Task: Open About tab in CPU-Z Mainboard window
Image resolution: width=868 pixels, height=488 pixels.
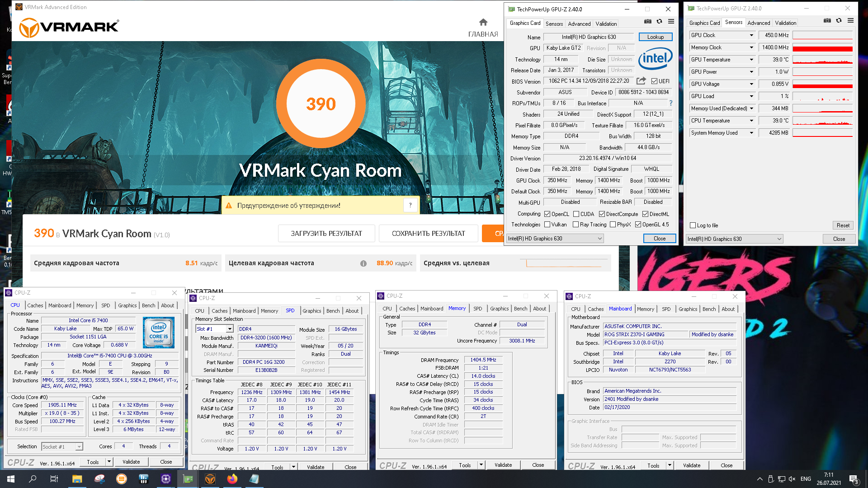Action: coord(728,309)
